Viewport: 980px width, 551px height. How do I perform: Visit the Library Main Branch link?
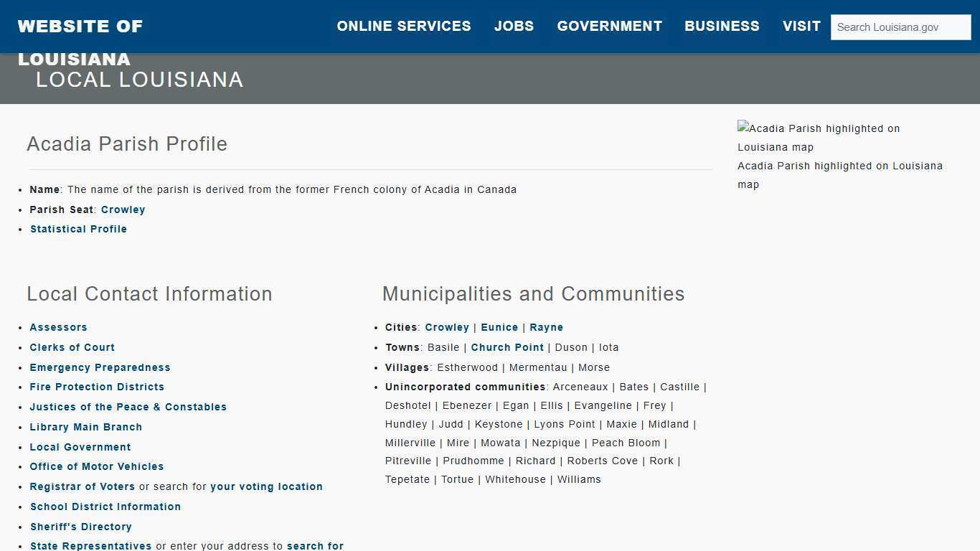click(85, 427)
